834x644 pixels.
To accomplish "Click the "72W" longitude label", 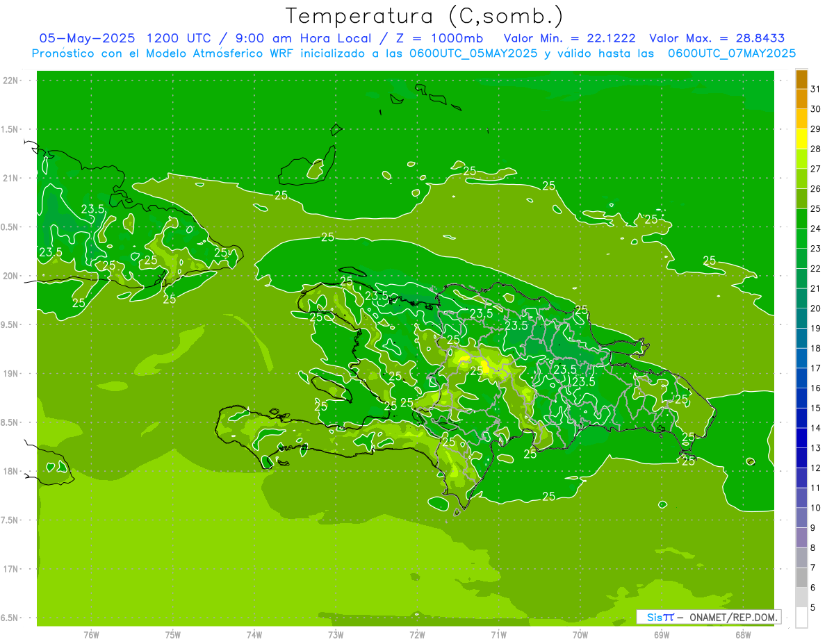I will [x=418, y=635].
